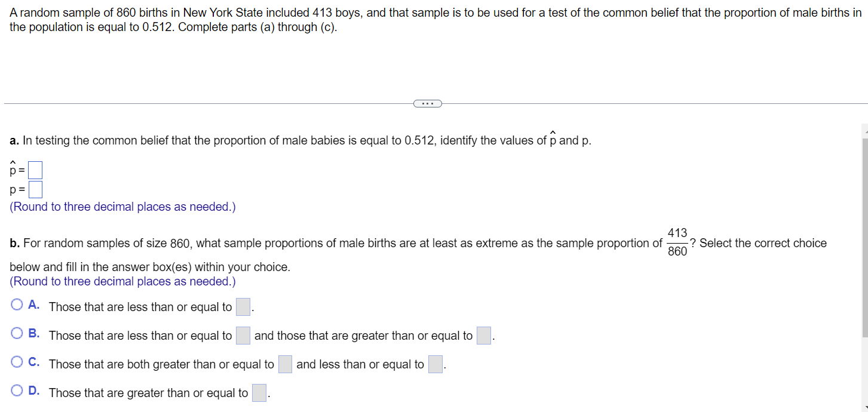Image resolution: width=868 pixels, height=412 pixels.
Task: Click the first answer box in choice C
Action: 284,364
